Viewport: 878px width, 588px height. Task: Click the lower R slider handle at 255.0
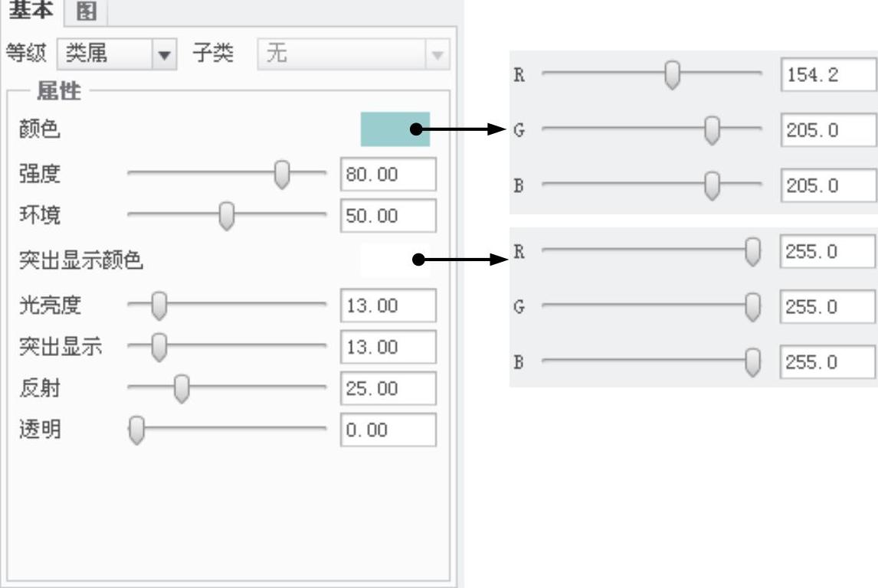click(752, 252)
